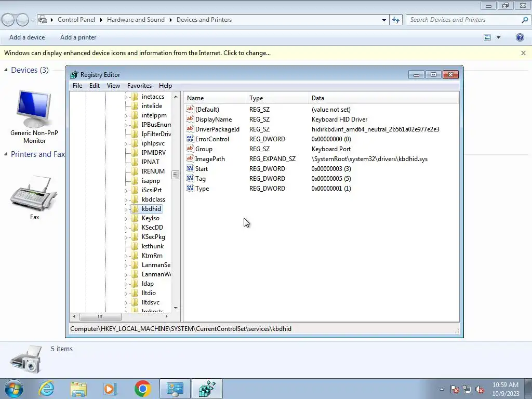Image resolution: width=532 pixels, height=399 pixels.
Task: Navigate to Control Panel breadcrumb
Action: click(x=76, y=20)
